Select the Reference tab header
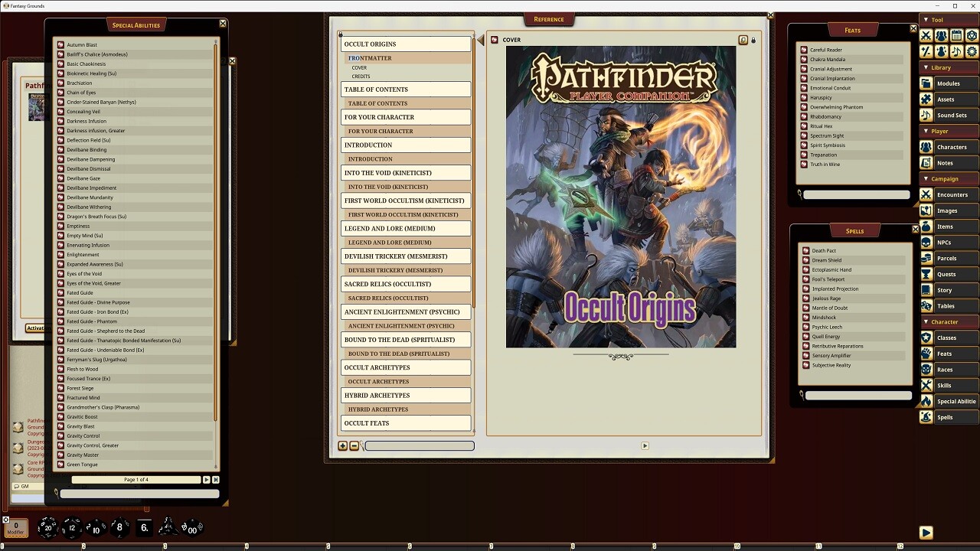This screenshot has width=980, height=551. click(549, 19)
